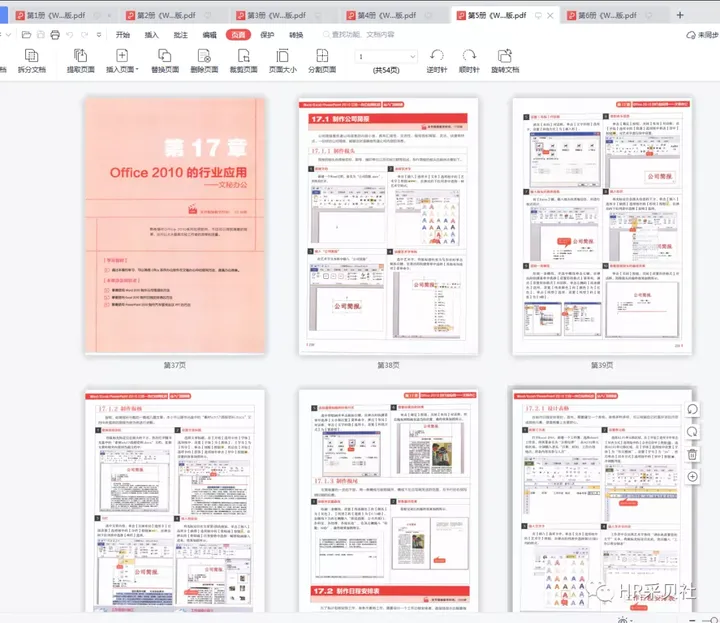Switch to the 第4册 PDF tab
This screenshot has width=720, height=623.
[387, 15]
